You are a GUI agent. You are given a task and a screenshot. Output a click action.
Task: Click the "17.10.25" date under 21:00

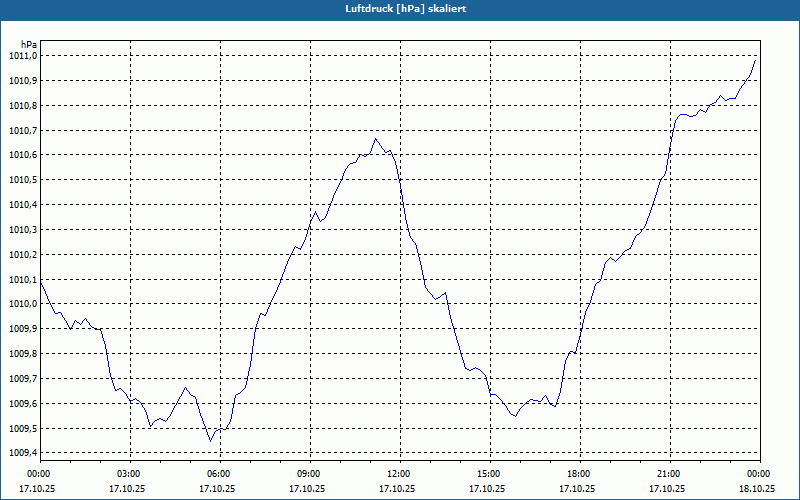[667, 488]
